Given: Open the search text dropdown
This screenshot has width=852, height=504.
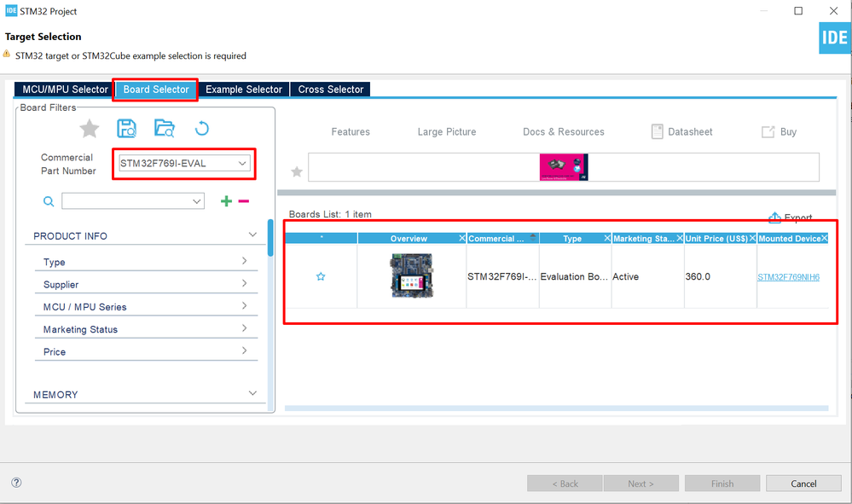Looking at the screenshot, I should (x=197, y=201).
